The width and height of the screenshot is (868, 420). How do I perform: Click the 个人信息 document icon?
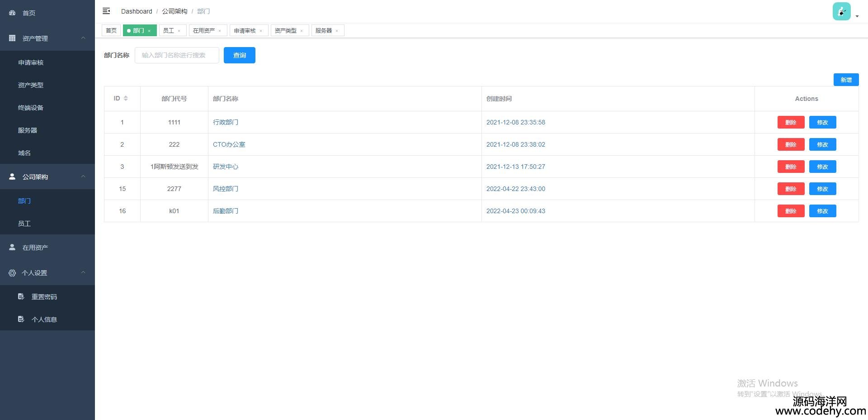point(21,319)
